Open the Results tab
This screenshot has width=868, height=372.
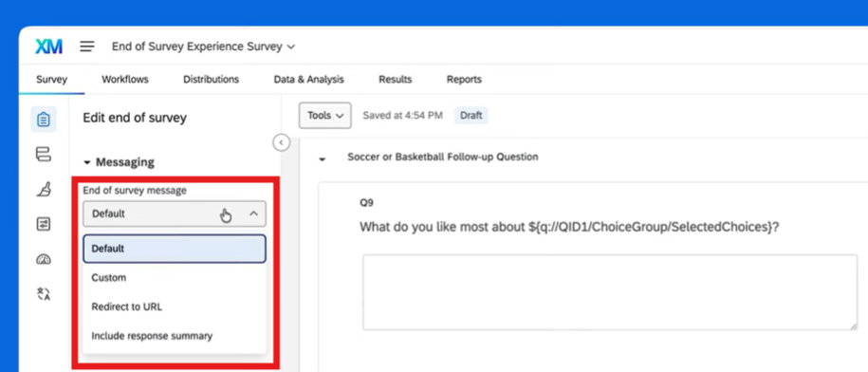point(396,79)
